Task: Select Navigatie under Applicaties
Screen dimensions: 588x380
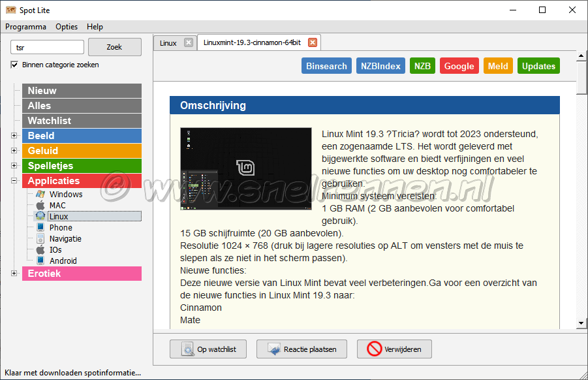Action: pos(65,238)
